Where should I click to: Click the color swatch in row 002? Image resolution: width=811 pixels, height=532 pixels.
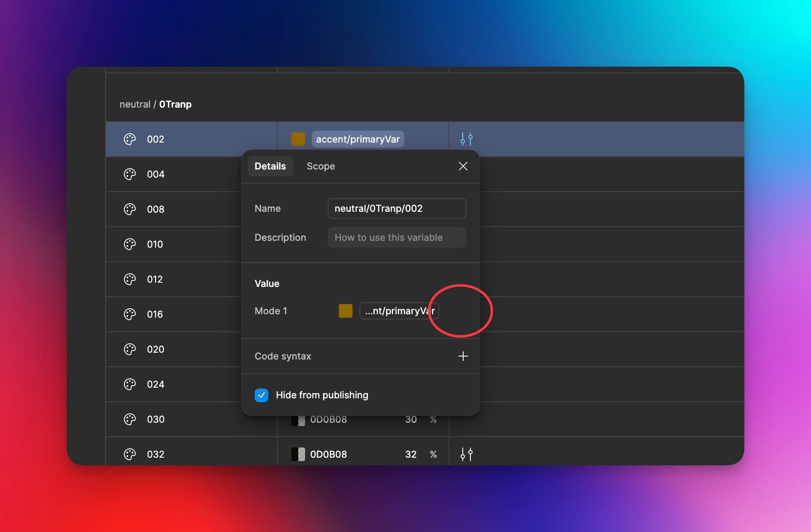point(298,139)
